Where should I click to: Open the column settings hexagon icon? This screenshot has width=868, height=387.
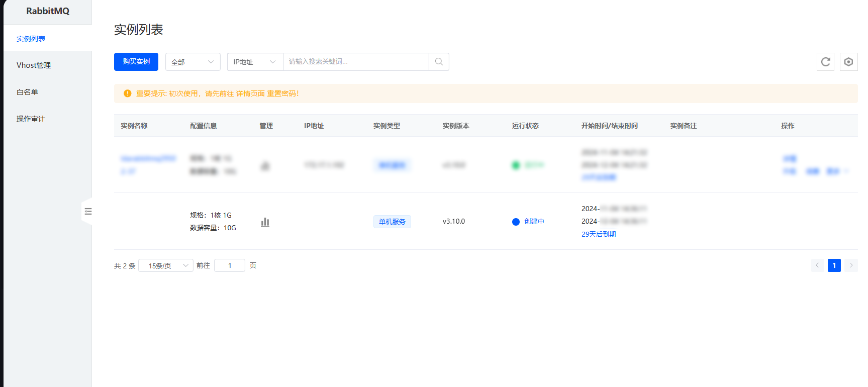848,62
